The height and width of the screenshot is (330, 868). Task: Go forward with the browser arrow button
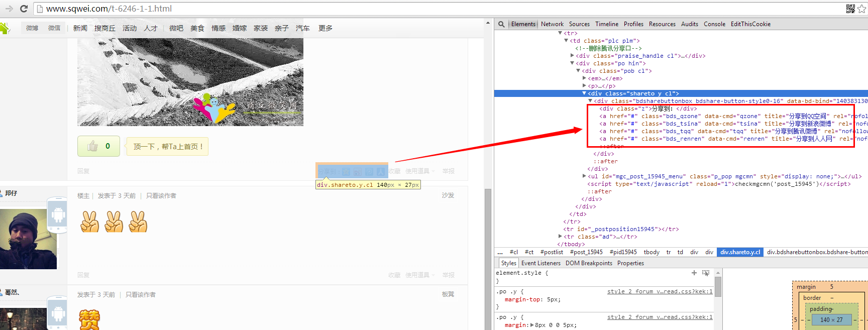pyautogui.click(x=9, y=9)
